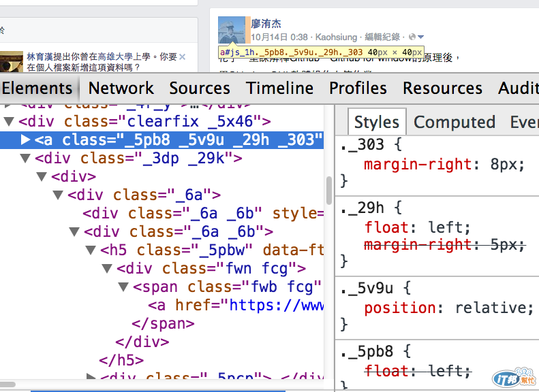Viewport: 539px width, 392px height.
Task: Click the ._303 selector text
Action: pos(363,144)
